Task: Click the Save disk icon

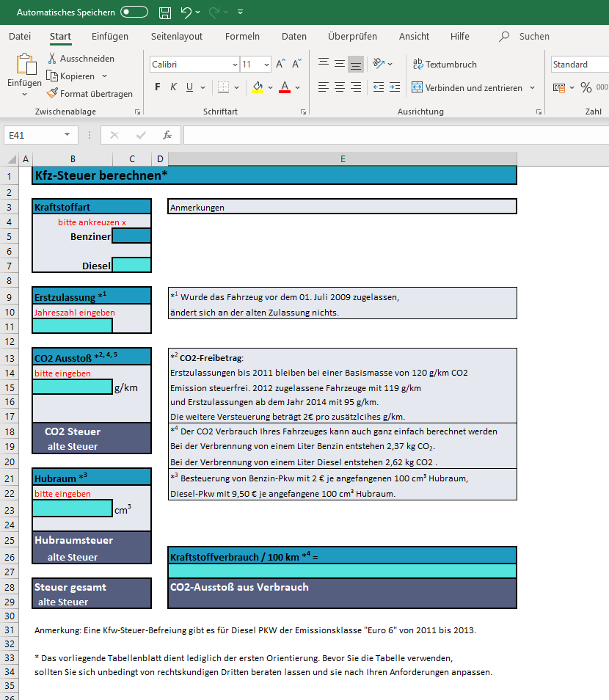Action: tap(165, 12)
